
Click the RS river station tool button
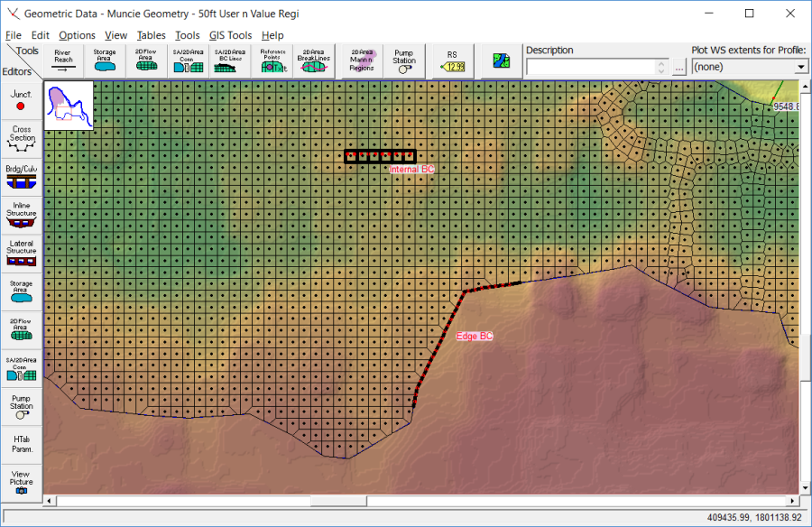point(452,60)
